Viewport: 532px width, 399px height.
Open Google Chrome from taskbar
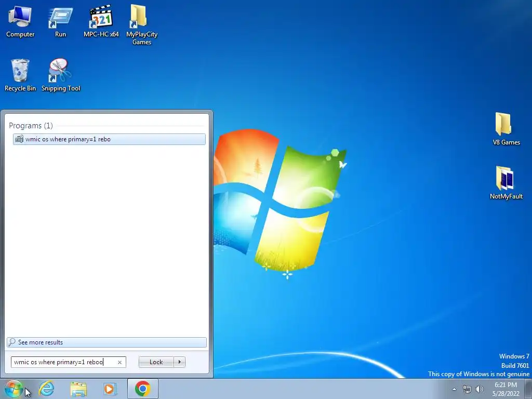click(142, 389)
